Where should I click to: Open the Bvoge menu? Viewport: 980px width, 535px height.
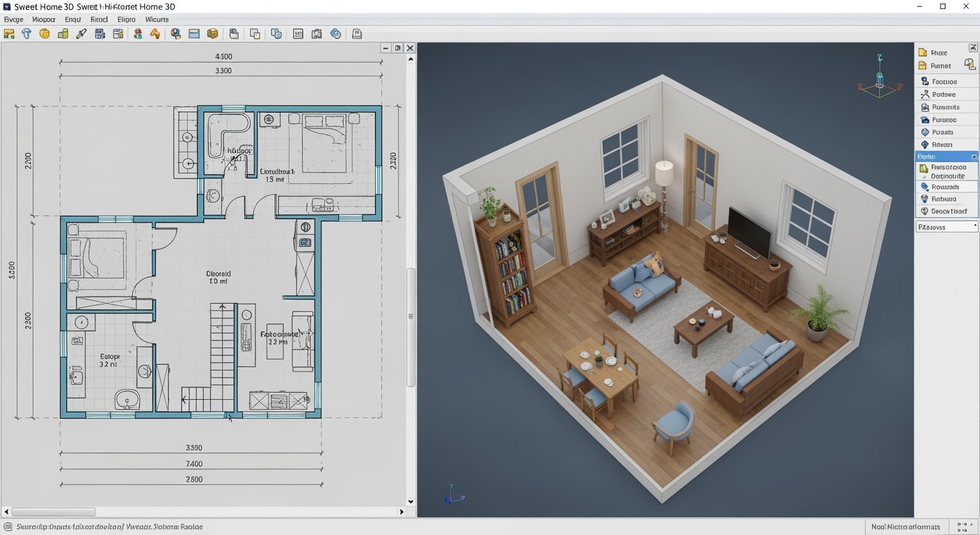[13, 20]
